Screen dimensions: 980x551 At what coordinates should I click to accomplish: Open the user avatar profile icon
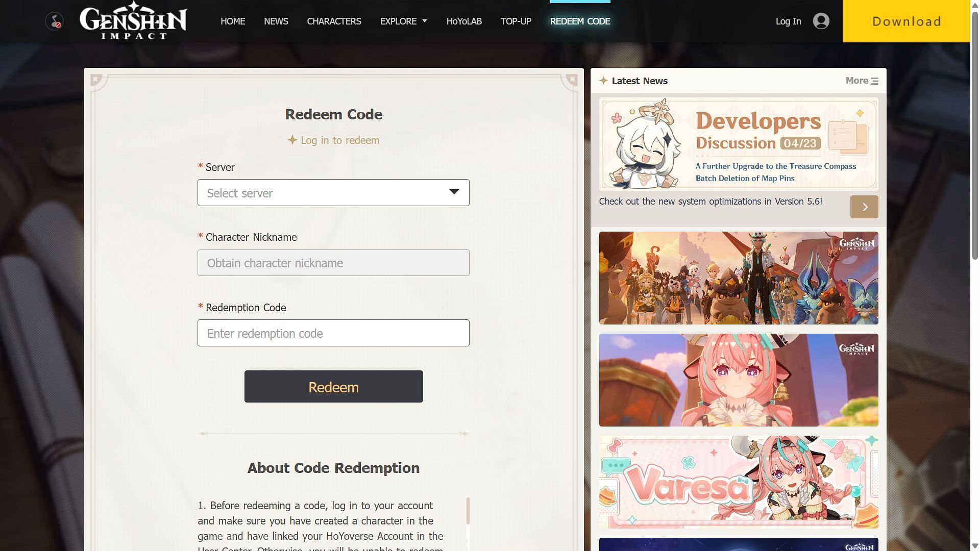click(x=821, y=21)
